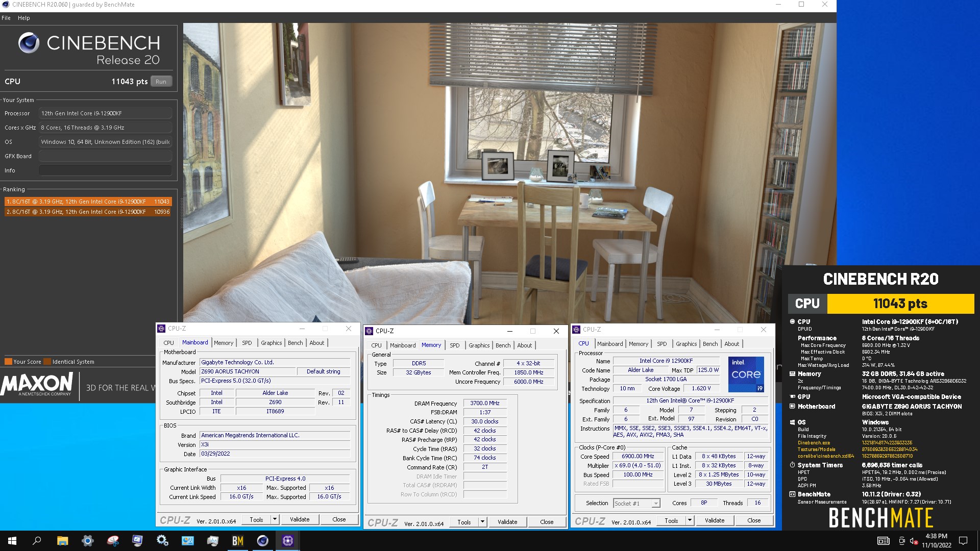Expand Tools dropdown arrow in Memory CPU-Z window
Viewport: 980px width, 551px height.
(x=482, y=522)
